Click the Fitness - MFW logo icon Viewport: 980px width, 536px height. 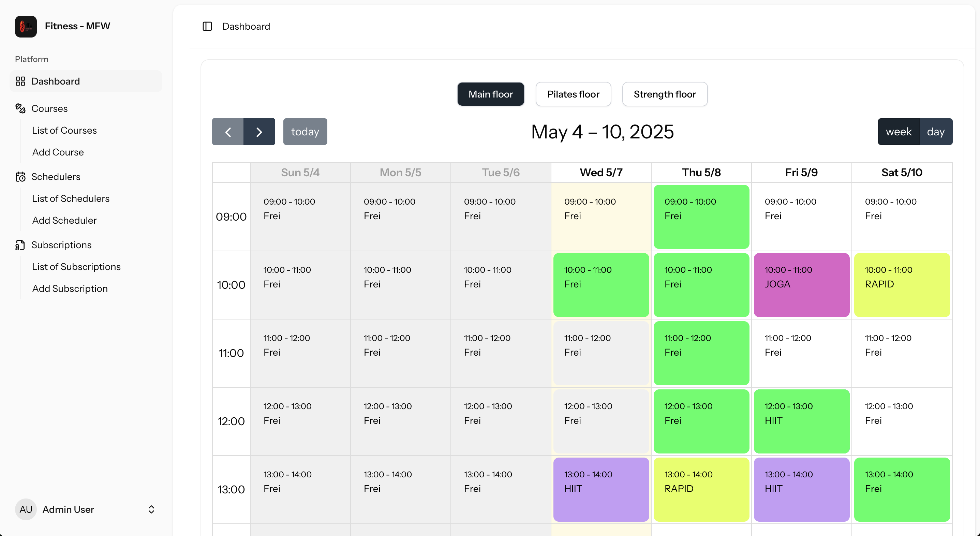tap(26, 26)
